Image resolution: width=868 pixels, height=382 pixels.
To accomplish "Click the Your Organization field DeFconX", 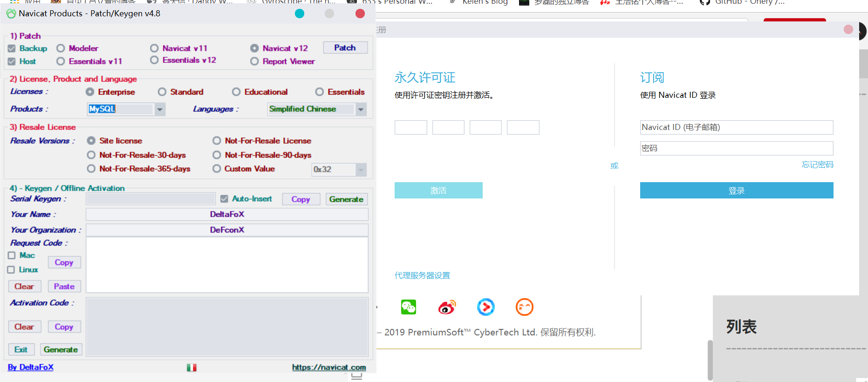I will coord(227,230).
